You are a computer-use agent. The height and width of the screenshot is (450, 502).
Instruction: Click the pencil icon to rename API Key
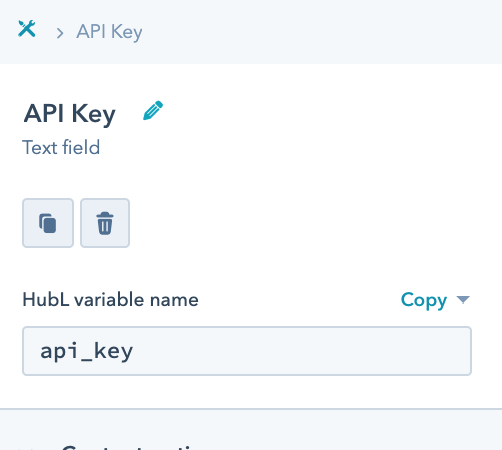pos(153,110)
